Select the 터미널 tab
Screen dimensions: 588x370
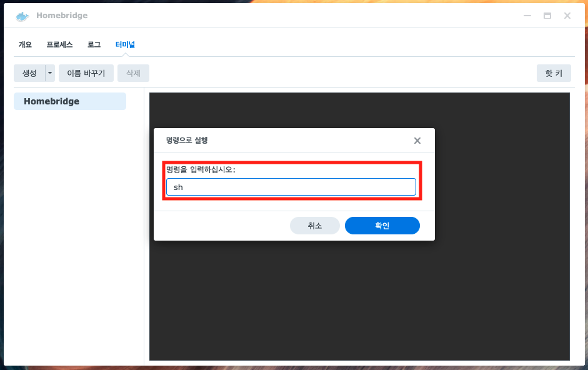(x=125, y=44)
